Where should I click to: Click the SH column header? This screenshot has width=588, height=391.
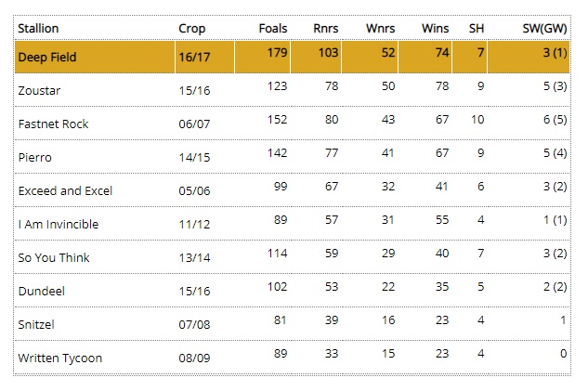[x=477, y=28]
